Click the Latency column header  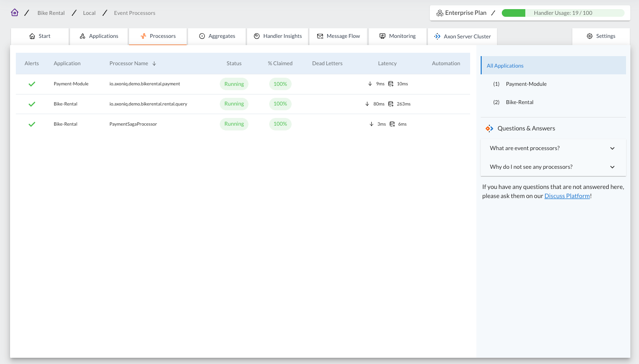click(x=387, y=63)
